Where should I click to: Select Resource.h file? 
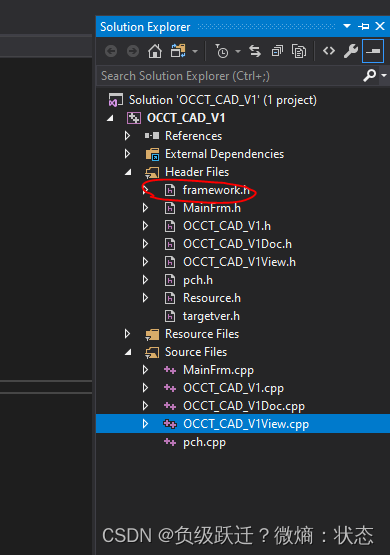pos(212,298)
